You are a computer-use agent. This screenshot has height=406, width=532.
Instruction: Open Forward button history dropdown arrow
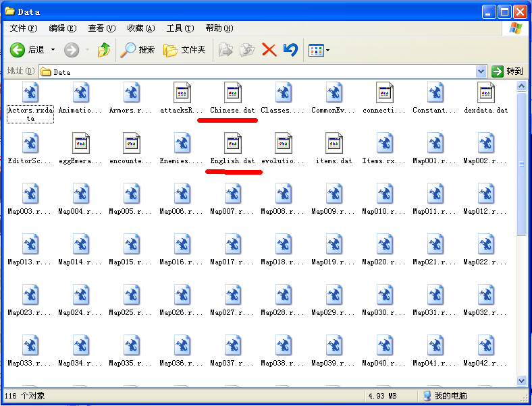pyautogui.click(x=87, y=50)
